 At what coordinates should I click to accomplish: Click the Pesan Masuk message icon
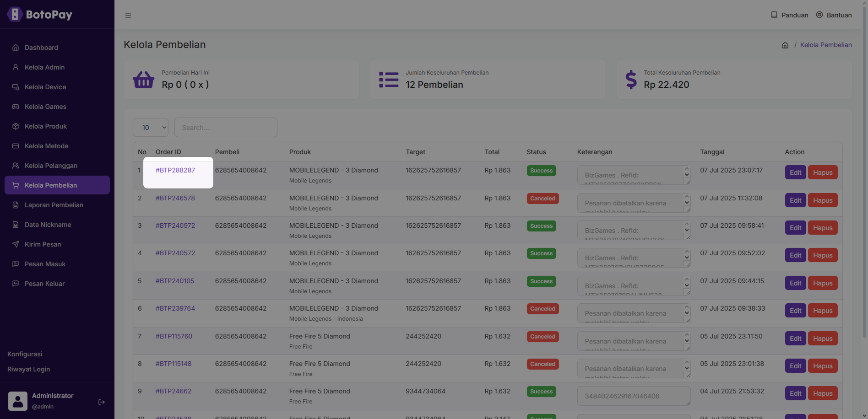click(x=16, y=264)
